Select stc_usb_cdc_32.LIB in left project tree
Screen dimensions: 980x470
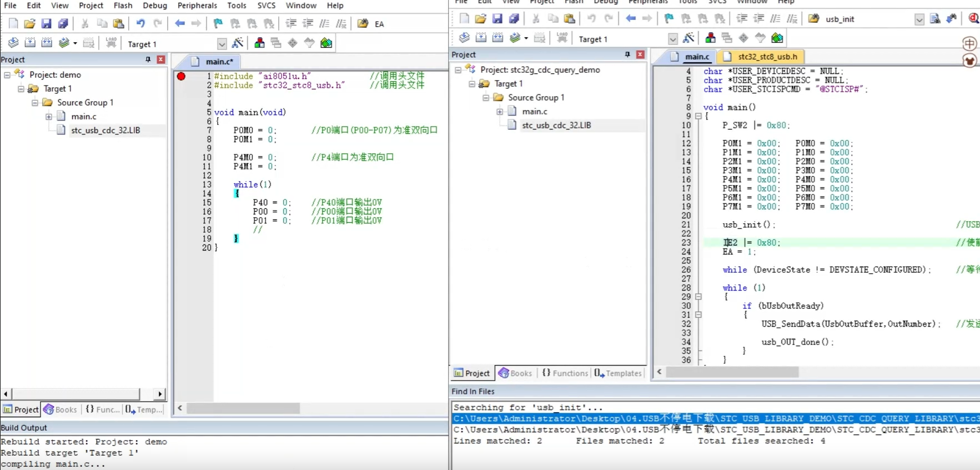pyautogui.click(x=105, y=131)
